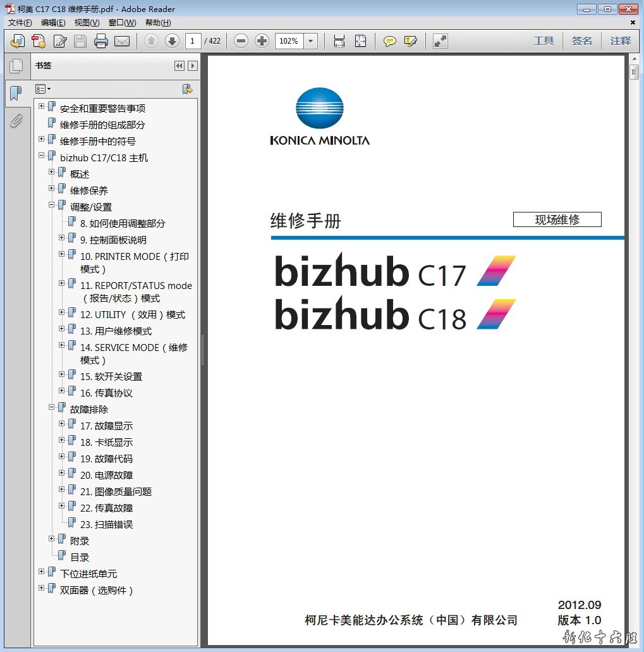Open the 工具 pane
The width and height of the screenshot is (644, 652).
pyautogui.click(x=544, y=41)
